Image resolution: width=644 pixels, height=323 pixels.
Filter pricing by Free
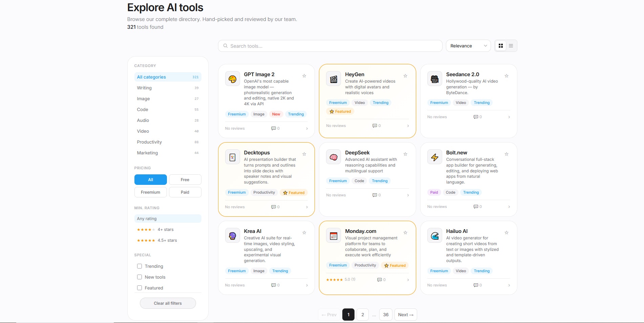tap(185, 180)
